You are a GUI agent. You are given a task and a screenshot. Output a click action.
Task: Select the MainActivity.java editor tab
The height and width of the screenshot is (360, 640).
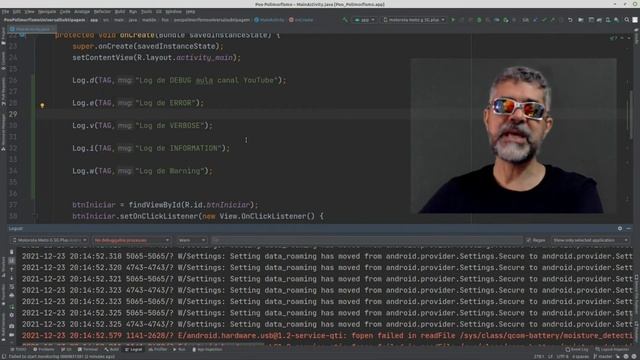click(x=31, y=29)
